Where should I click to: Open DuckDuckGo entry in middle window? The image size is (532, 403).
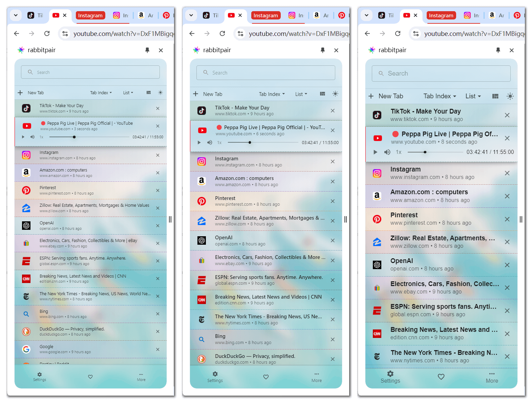pos(266,359)
